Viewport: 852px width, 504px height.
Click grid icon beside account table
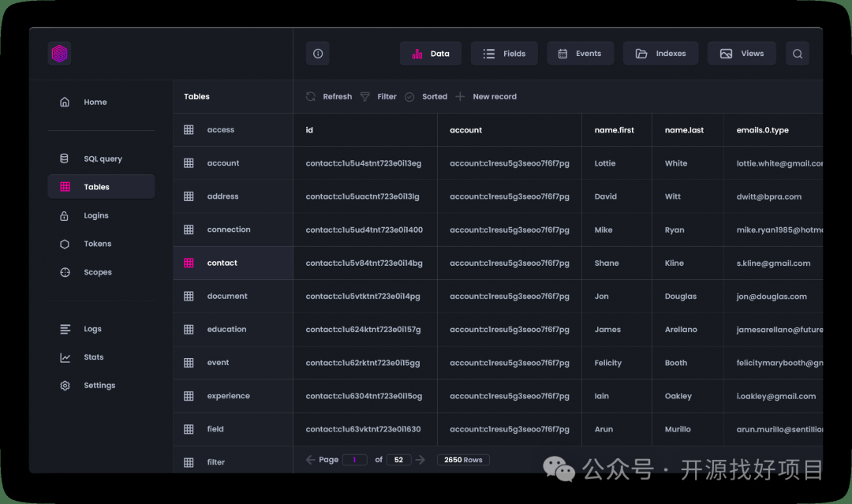click(189, 163)
